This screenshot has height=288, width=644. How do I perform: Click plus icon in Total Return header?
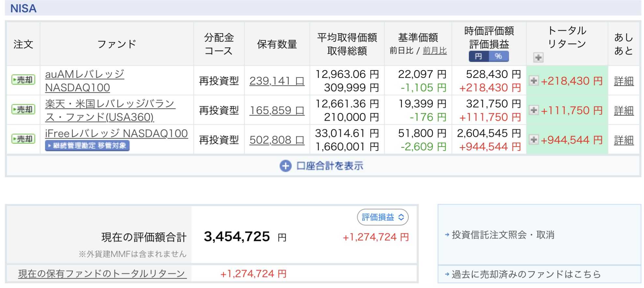pyautogui.click(x=538, y=57)
